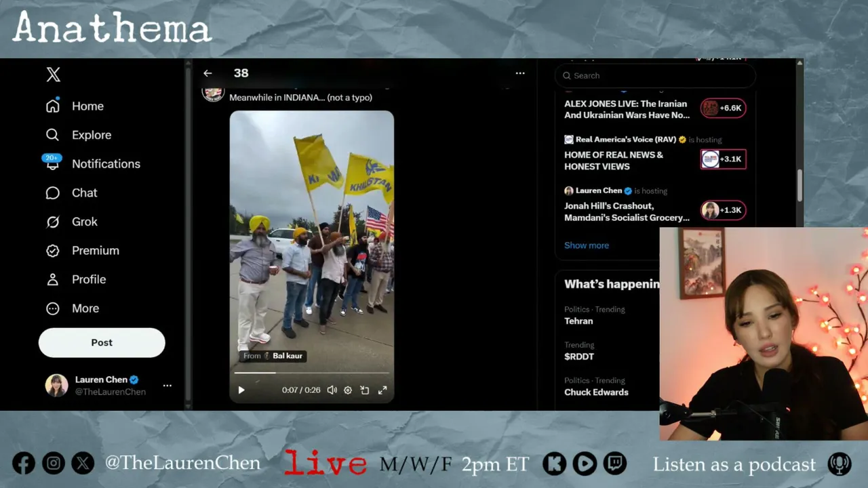Click the Twitch logo in the footer

(x=615, y=464)
